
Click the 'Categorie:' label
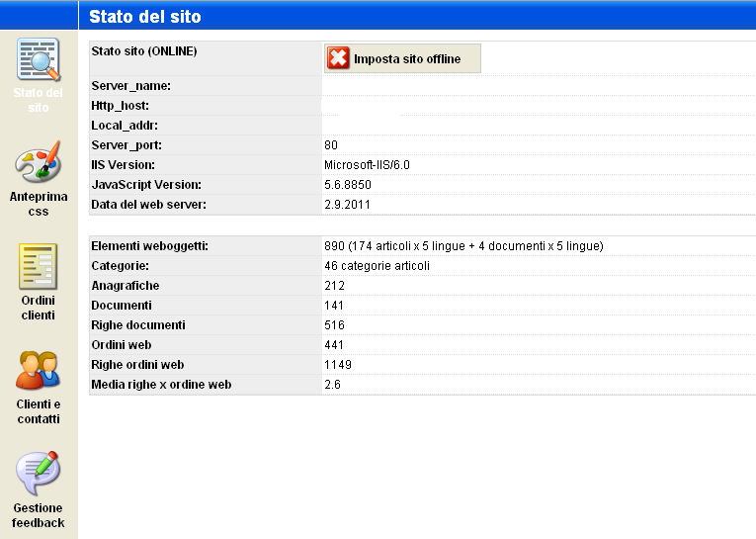point(120,266)
